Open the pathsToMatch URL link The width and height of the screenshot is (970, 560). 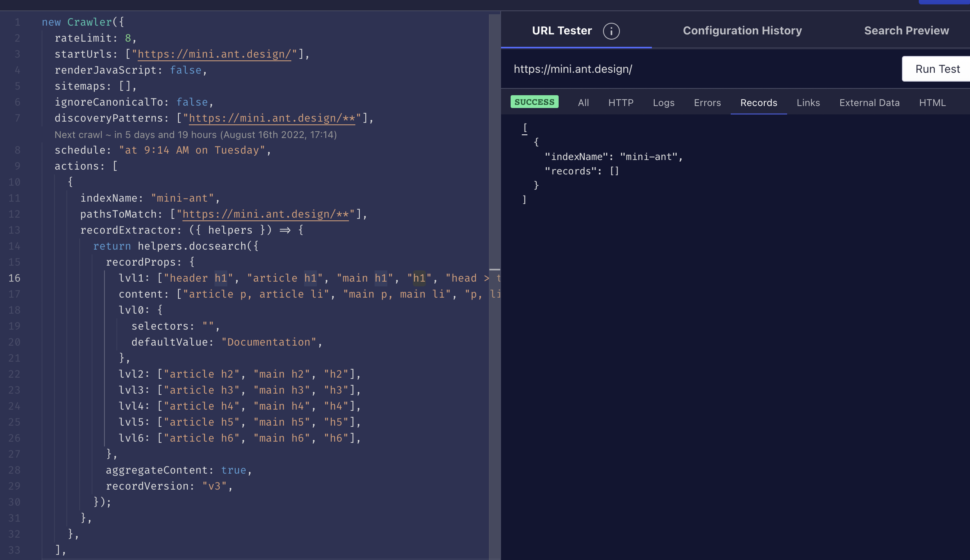click(x=266, y=214)
